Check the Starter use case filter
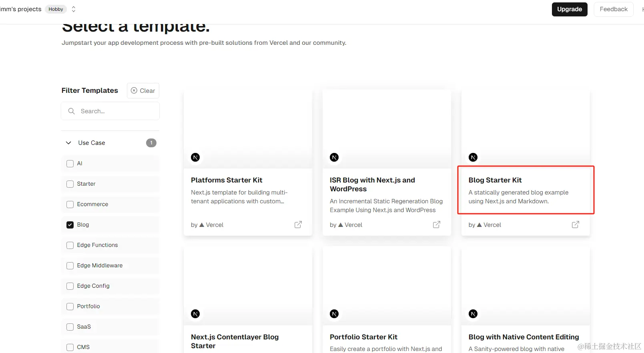The height and width of the screenshot is (353, 644). (x=70, y=184)
